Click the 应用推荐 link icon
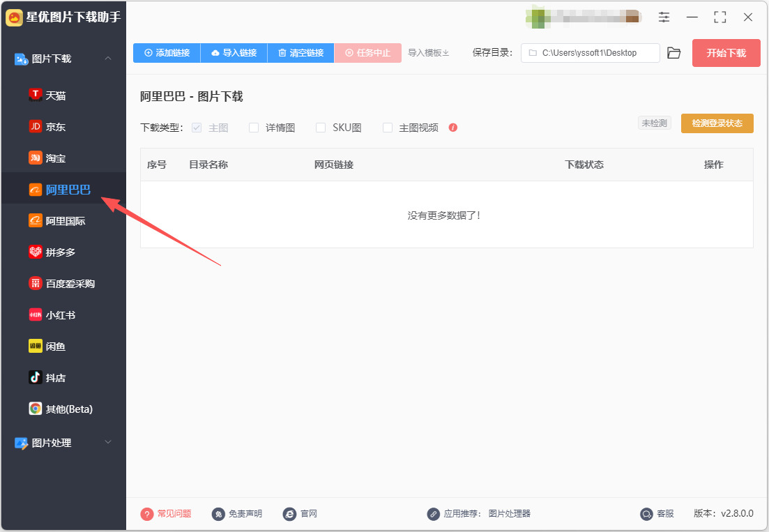The height and width of the screenshot is (532, 769). pos(433,514)
